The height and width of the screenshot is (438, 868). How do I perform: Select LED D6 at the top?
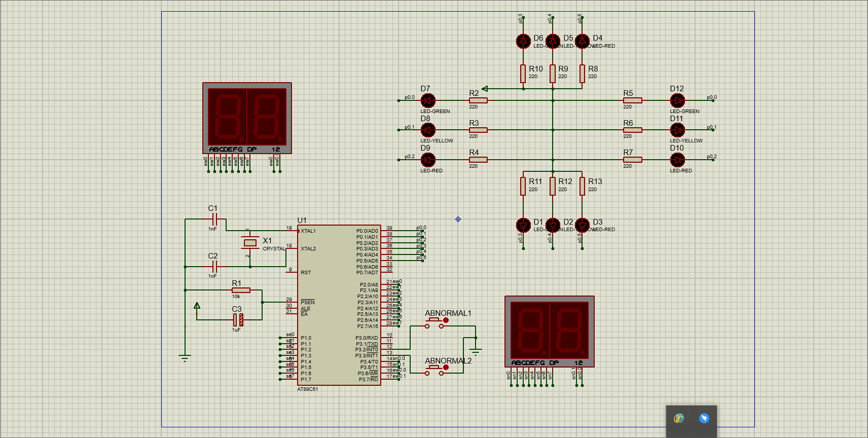pyautogui.click(x=523, y=41)
